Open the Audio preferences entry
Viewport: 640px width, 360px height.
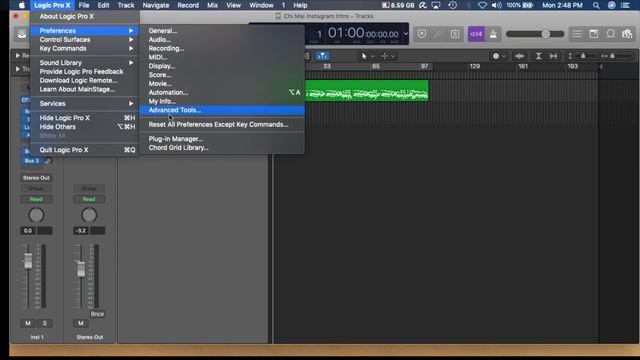click(222, 40)
